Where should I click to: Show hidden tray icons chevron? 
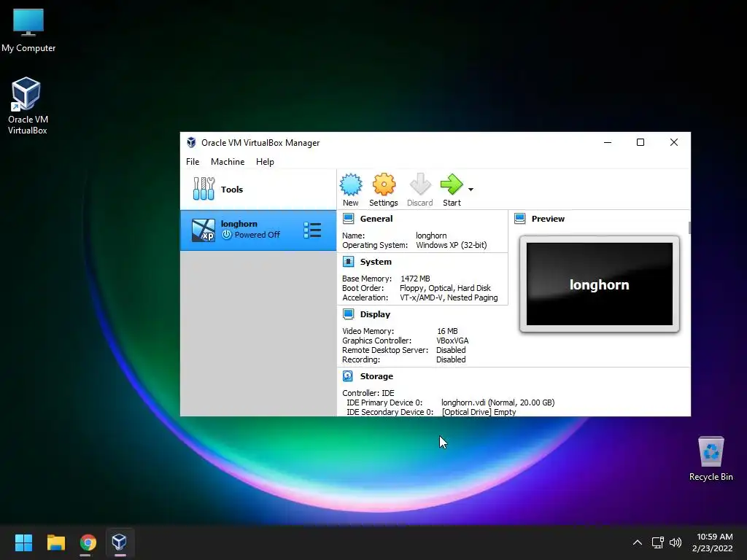tap(637, 542)
